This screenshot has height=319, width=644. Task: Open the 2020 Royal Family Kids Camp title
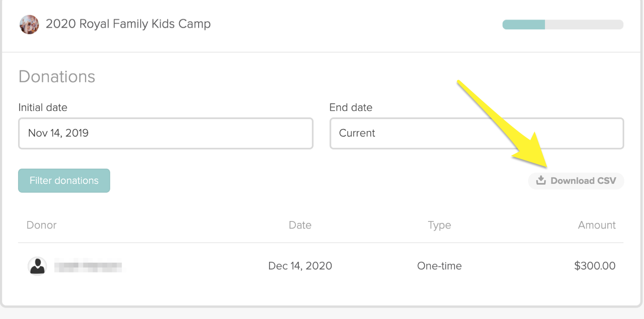(128, 24)
